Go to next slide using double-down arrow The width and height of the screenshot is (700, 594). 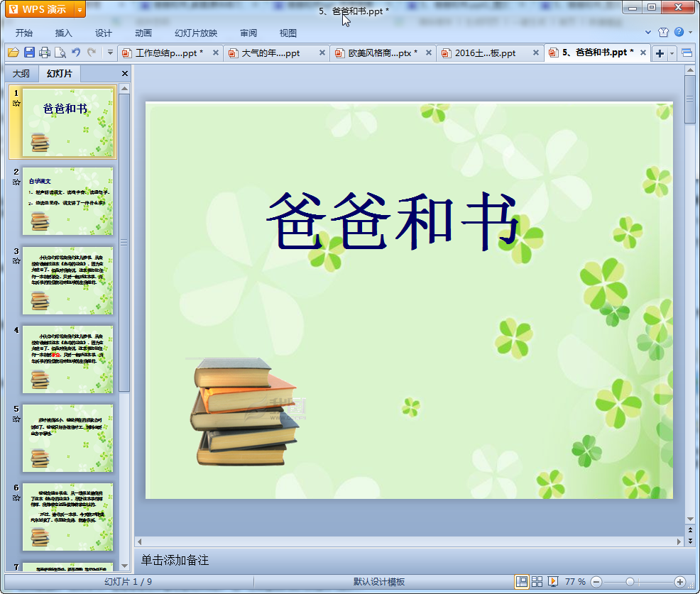(x=690, y=541)
